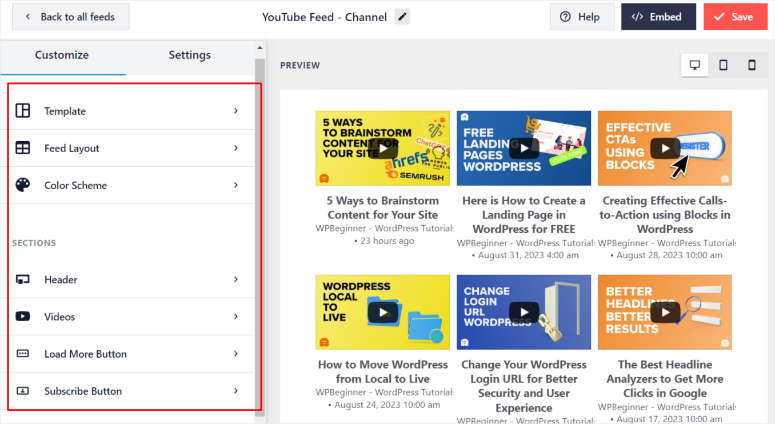Expand Header section chevron
The height and width of the screenshot is (424, 775).
(236, 279)
